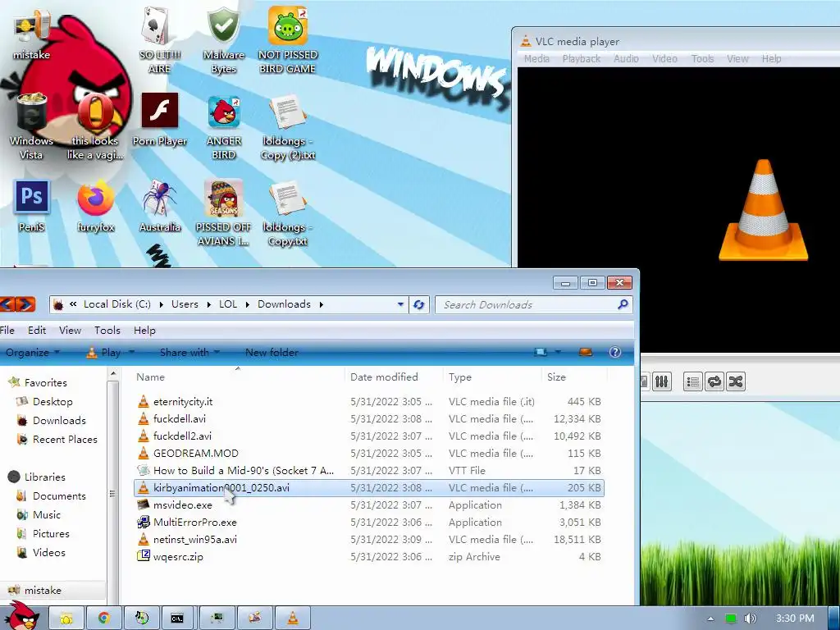Open the Help menu in VLC

click(x=771, y=58)
